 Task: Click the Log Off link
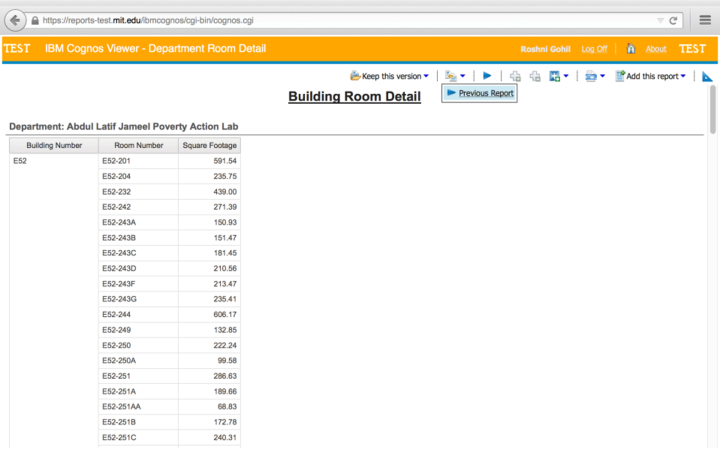[x=594, y=49]
